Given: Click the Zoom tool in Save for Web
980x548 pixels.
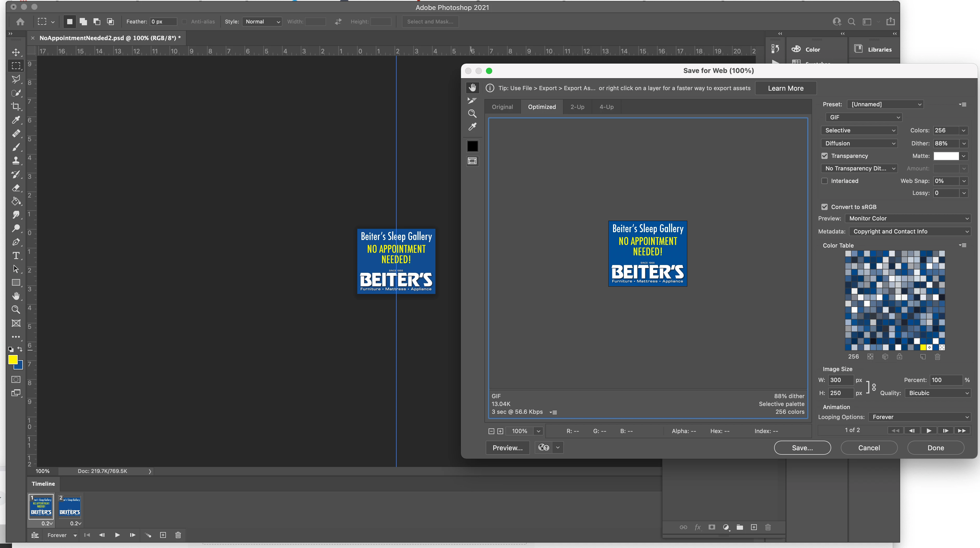Looking at the screenshot, I should point(472,113).
